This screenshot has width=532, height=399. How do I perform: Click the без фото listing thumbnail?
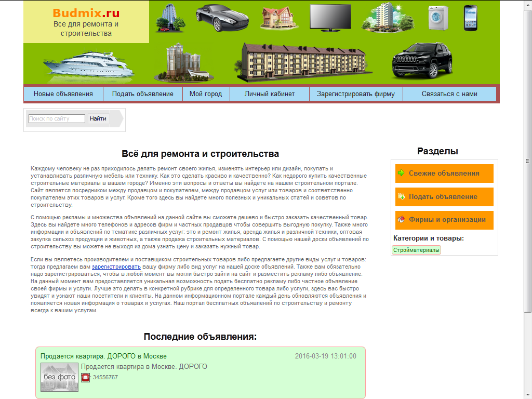point(59,377)
